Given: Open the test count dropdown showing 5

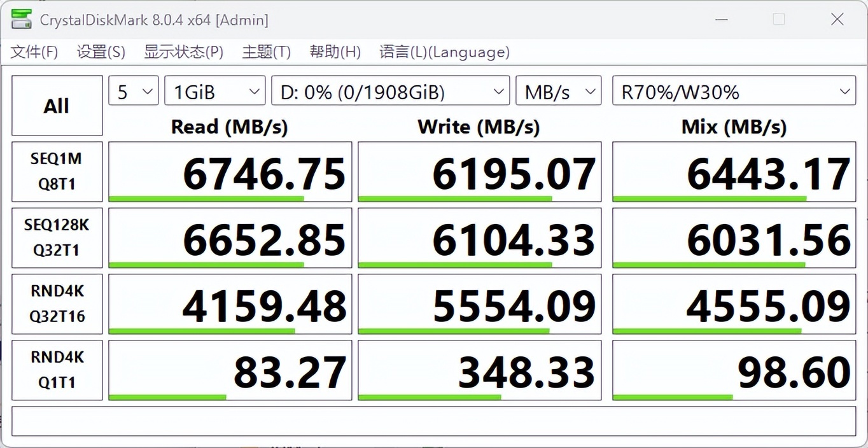Looking at the screenshot, I should tap(134, 92).
